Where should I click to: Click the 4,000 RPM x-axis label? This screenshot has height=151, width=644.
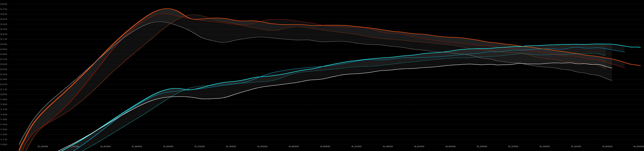(325, 146)
